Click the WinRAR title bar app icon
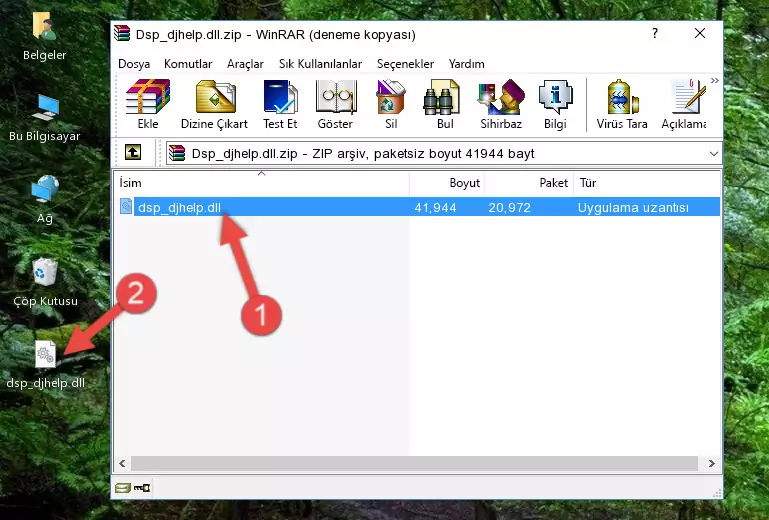 tap(122, 33)
